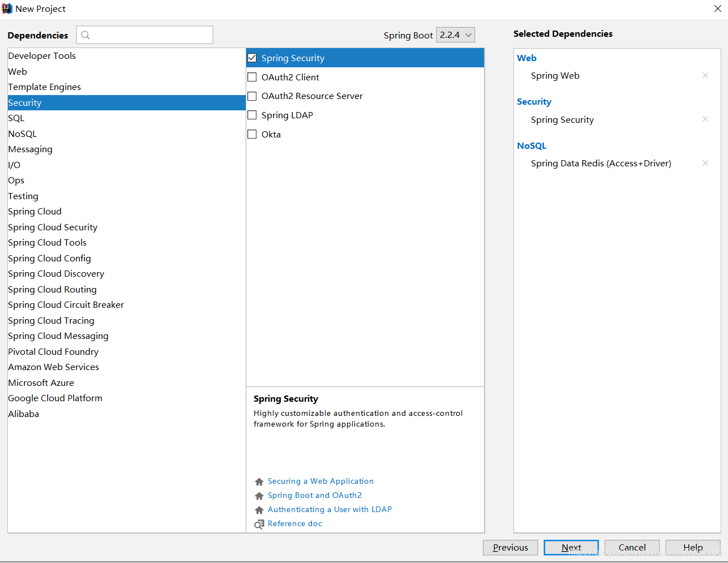Check the Spring LDAP dependency
The image size is (728, 563).
252,115
